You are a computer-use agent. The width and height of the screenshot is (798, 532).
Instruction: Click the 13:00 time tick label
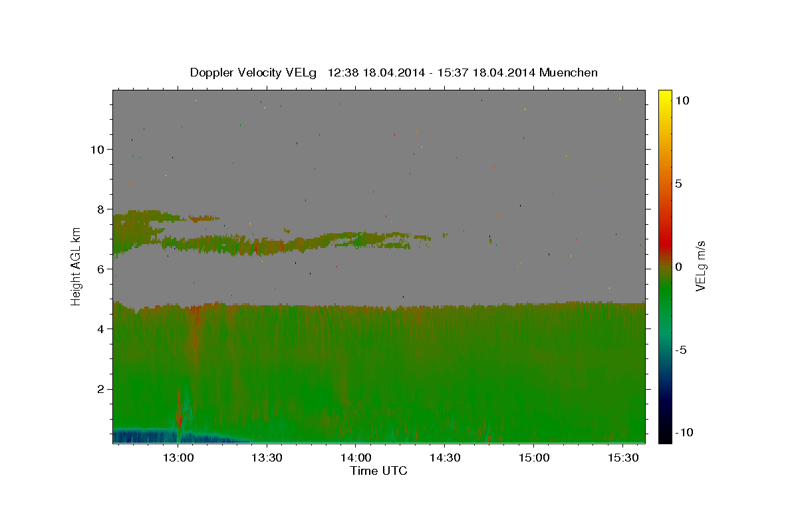(x=178, y=458)
